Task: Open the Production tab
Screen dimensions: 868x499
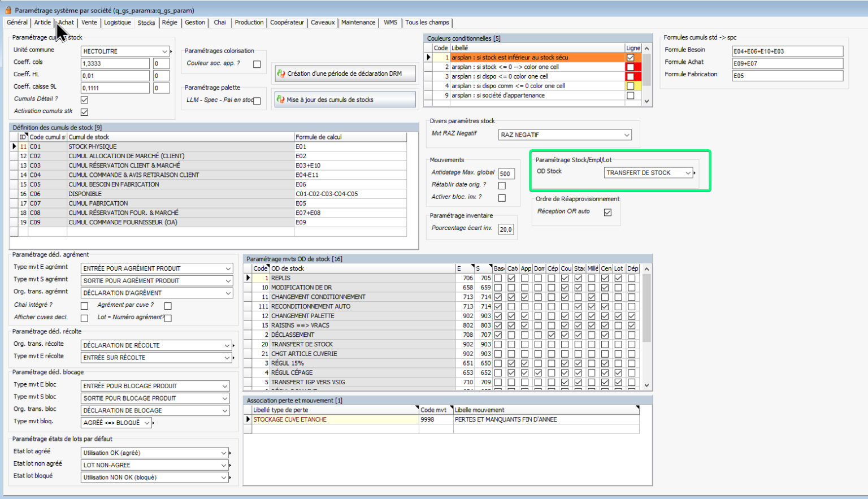Action: pos(249,23)
